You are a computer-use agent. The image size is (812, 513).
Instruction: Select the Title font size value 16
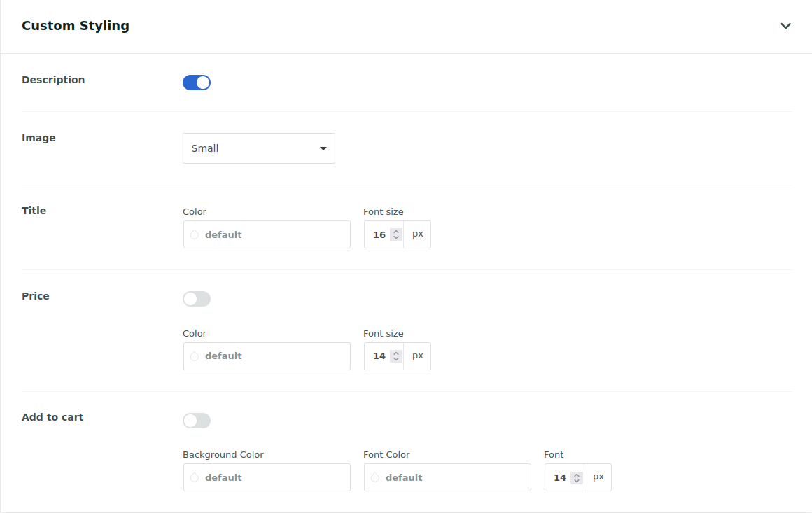click(x=380, y=234)
